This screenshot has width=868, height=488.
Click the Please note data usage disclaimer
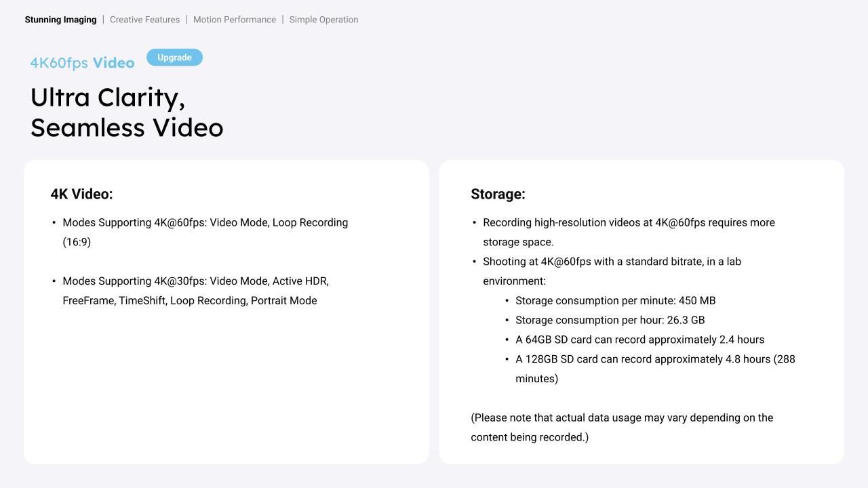click(622, 418)
